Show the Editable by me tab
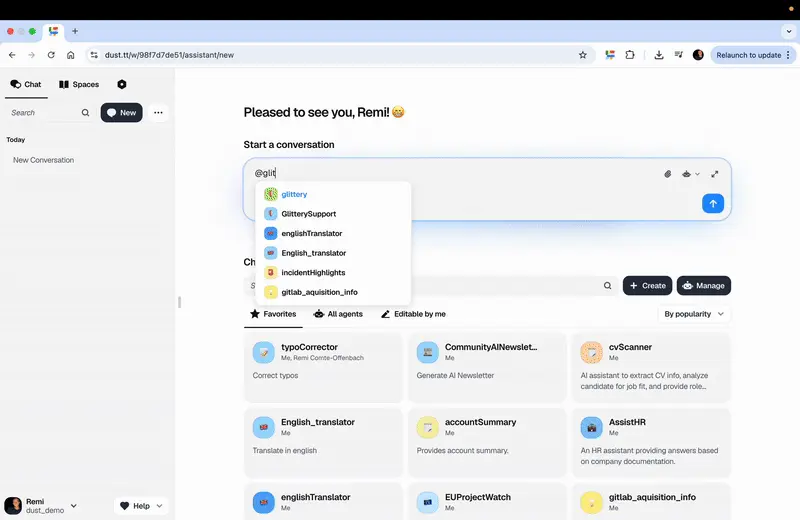 [413, 314]
